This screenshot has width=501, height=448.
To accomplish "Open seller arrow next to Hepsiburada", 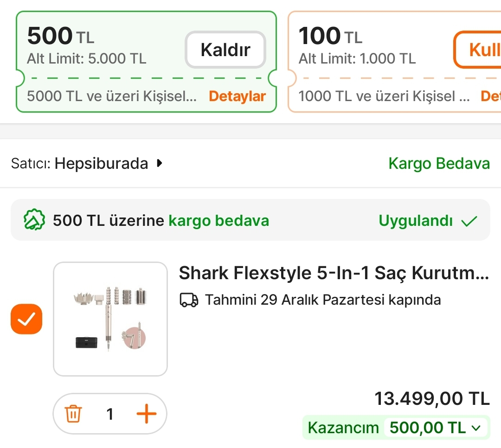I will (160, 163).
